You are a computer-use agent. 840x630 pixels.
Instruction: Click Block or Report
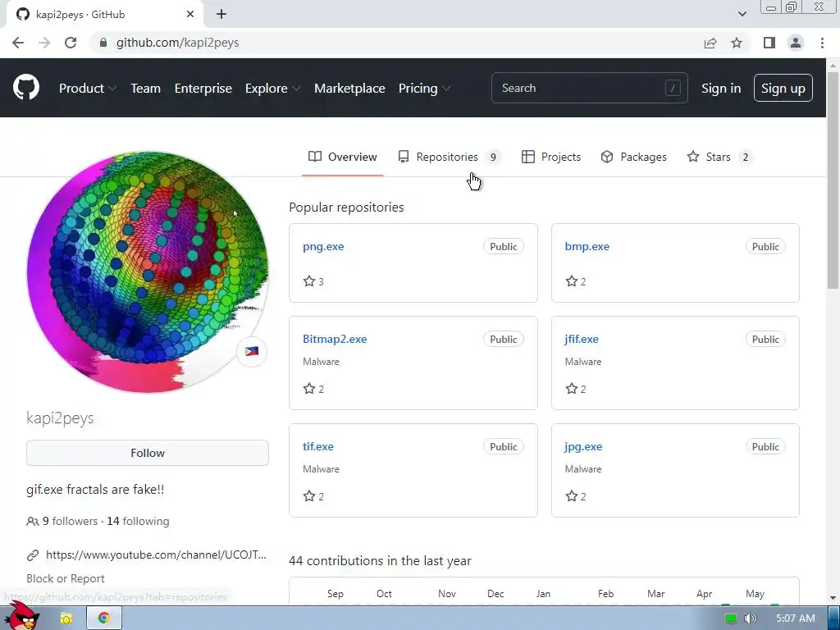(66, 578)
